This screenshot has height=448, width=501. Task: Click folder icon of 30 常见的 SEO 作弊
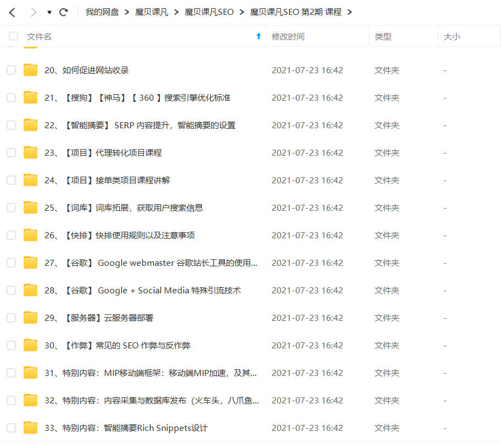(x=30, y=345)
